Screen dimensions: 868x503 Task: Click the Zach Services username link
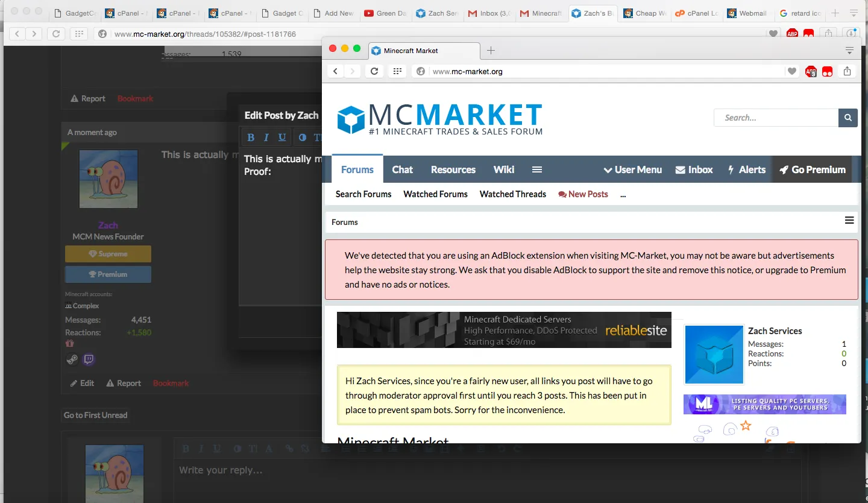(x=775, y=331)
